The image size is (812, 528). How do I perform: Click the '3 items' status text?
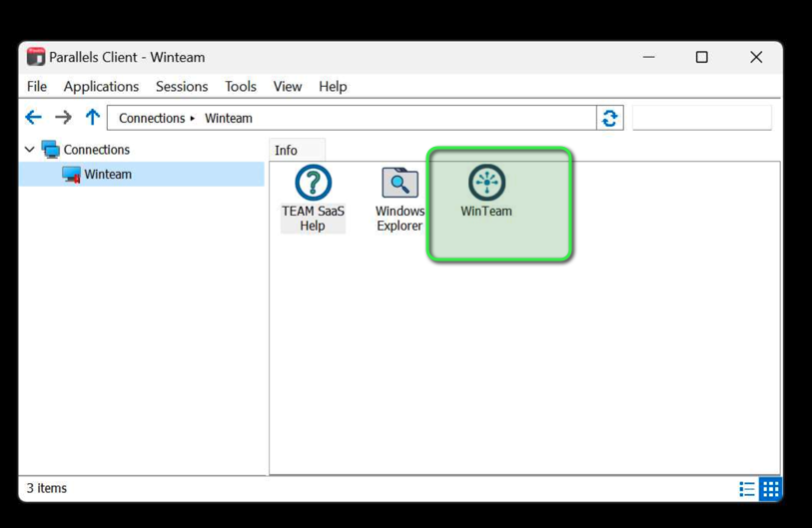47,488
